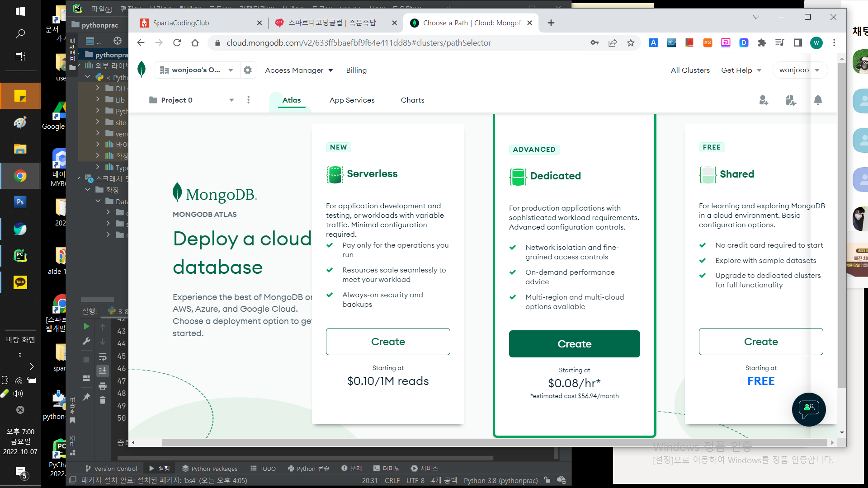Open Windows Start menu
The image size is (868, 488).
(x=20, y=11)
